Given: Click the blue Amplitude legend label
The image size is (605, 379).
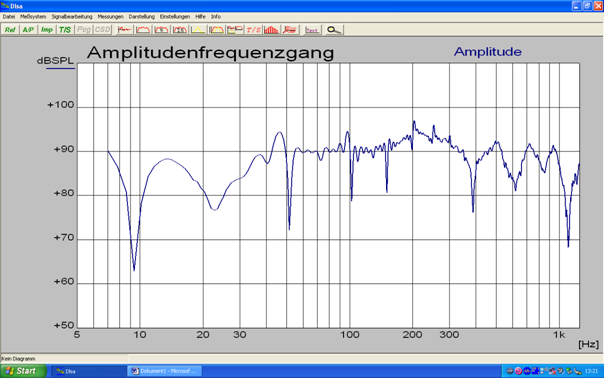Looking at the screenshot, I should [x=488, y=52].
